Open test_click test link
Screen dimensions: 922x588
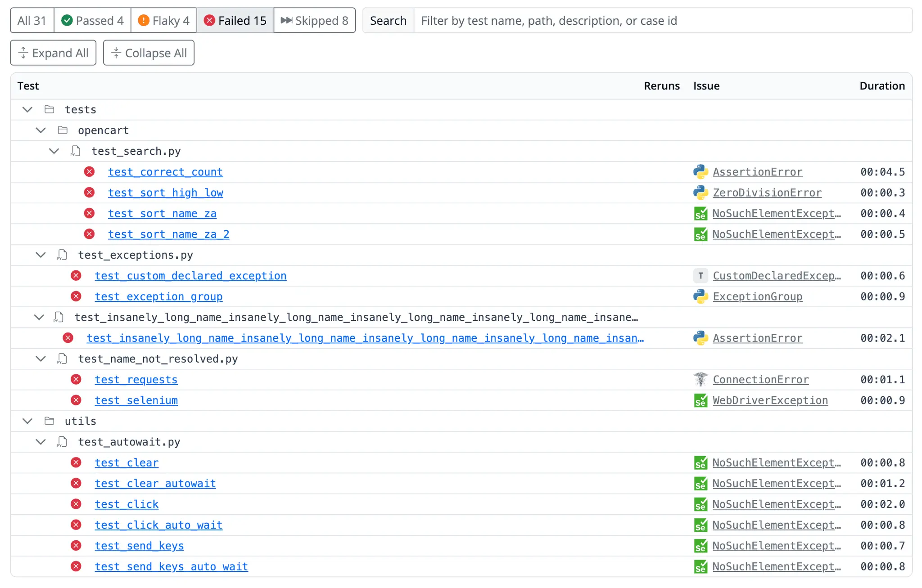coord(127,504)
